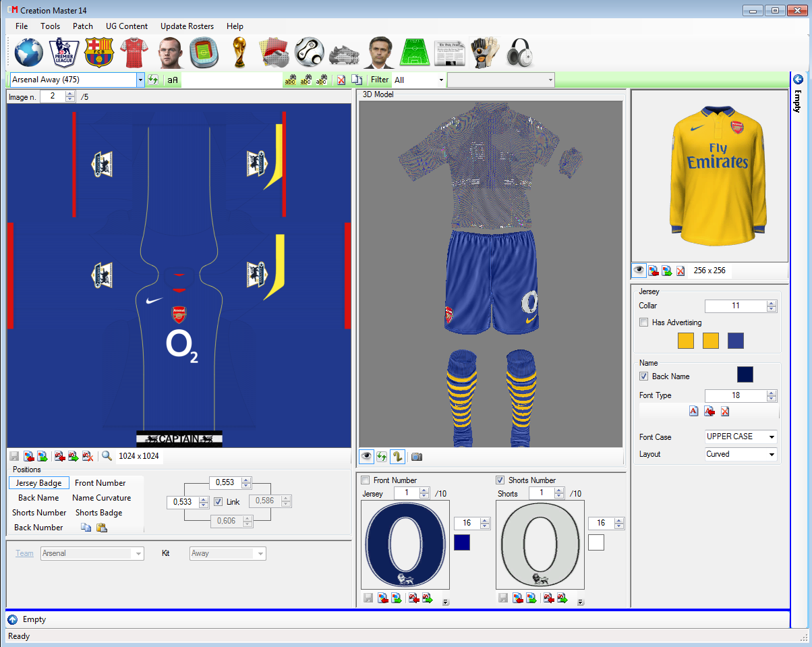Open the football boots editor icon

click(345, 54)
